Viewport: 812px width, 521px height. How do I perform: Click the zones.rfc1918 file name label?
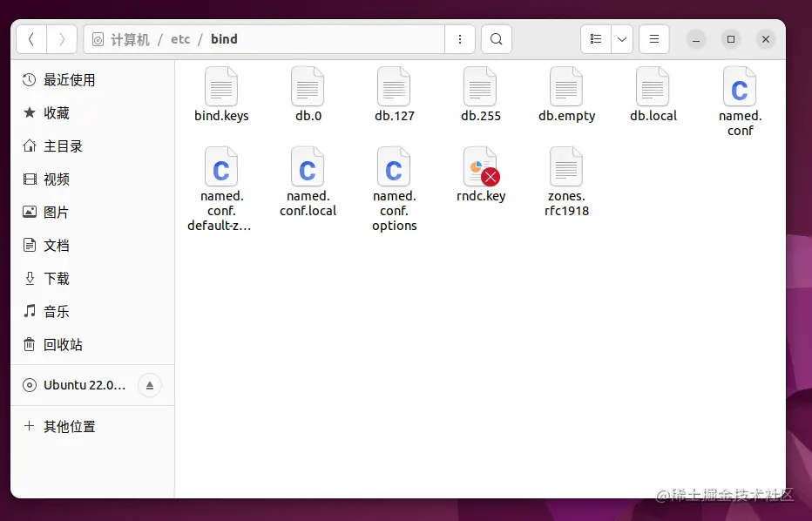(566, 204)
